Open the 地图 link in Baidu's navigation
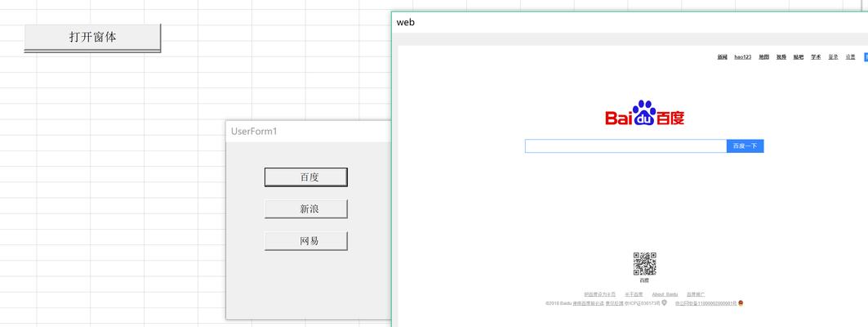The image size is (868, 327). click(764, 57)
